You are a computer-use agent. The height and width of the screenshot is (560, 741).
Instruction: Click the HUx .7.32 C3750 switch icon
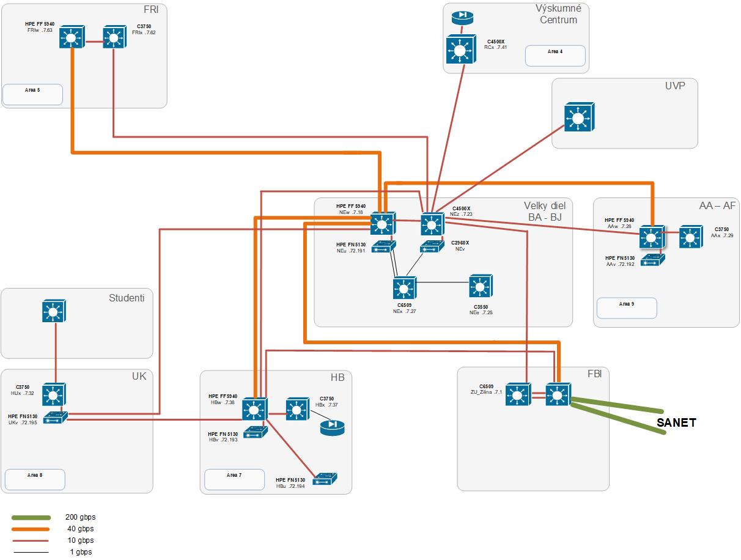point(54,394)
